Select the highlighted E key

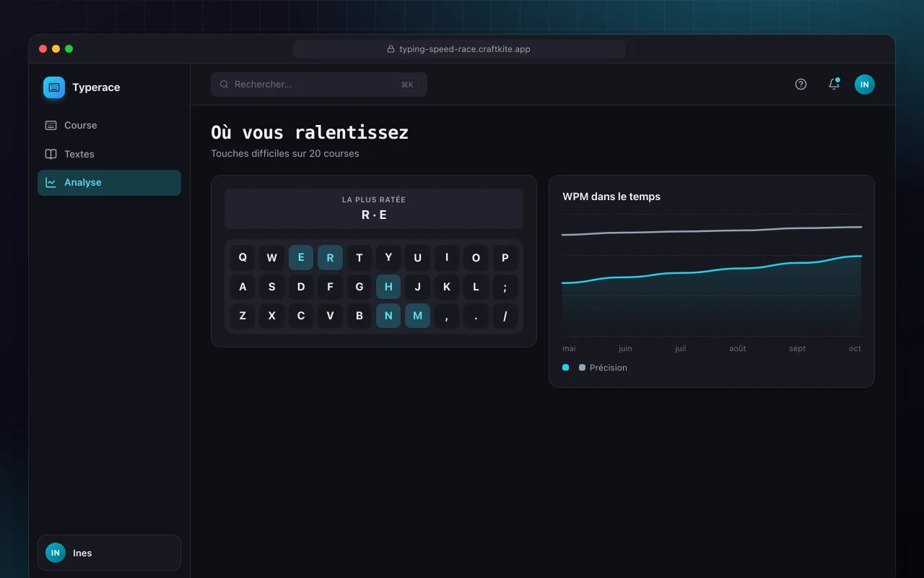coord(301,257)
